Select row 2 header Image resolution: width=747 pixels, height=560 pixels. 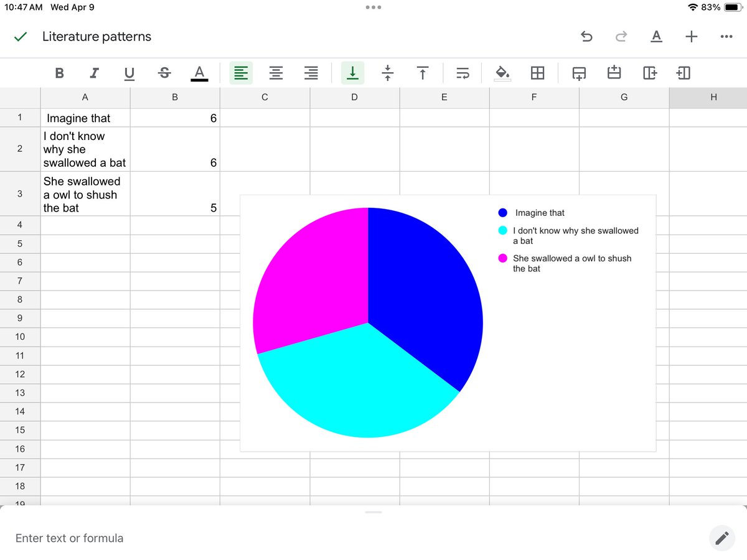[x=20, y=149]
